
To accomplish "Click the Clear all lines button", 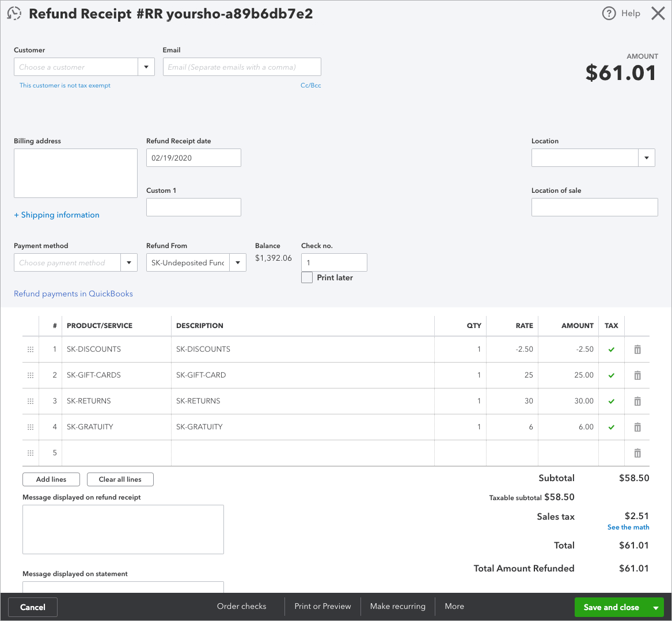I will tap(120, 479).
